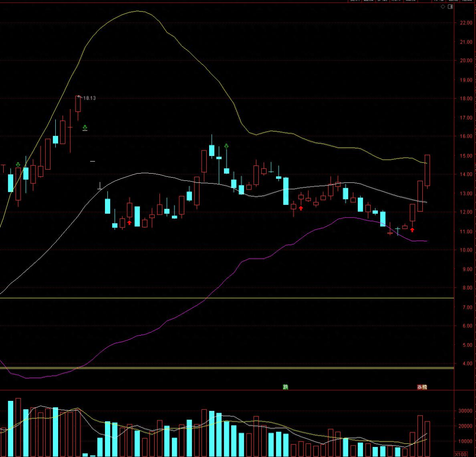Click the 13.00 price axis label
This screenshot has height=457, width=476.
click(x=466, y=194)
